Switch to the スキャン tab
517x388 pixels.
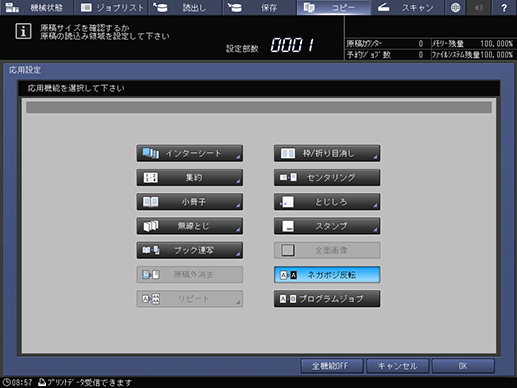pos(408,7)
